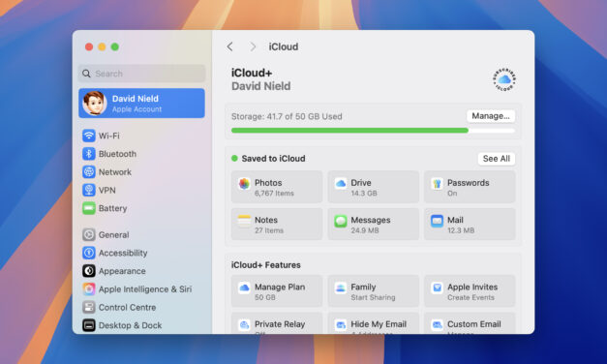Click the search magnifying glass icon
Viewport: 607px width, 364px height.
click(x=86, y=74)
